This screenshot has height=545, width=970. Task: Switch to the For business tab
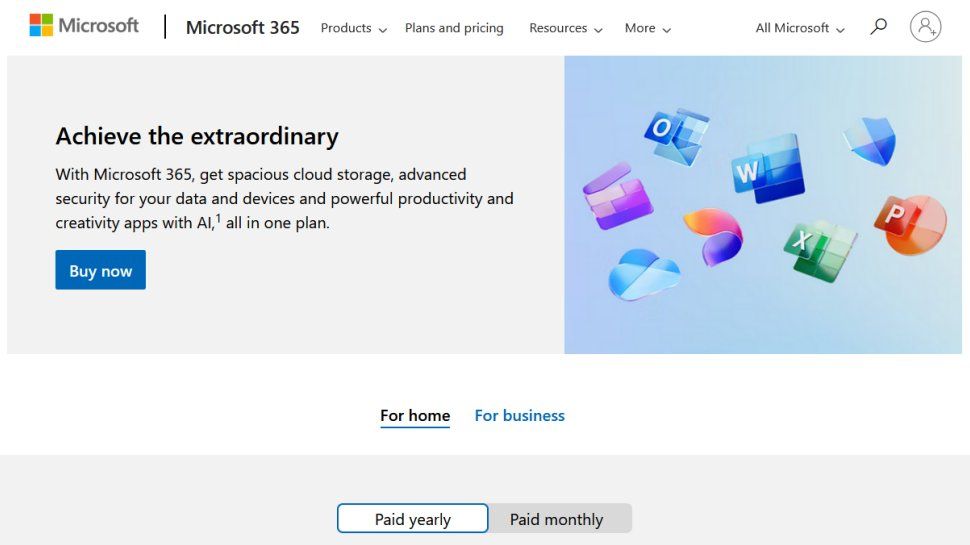(519, 415)
